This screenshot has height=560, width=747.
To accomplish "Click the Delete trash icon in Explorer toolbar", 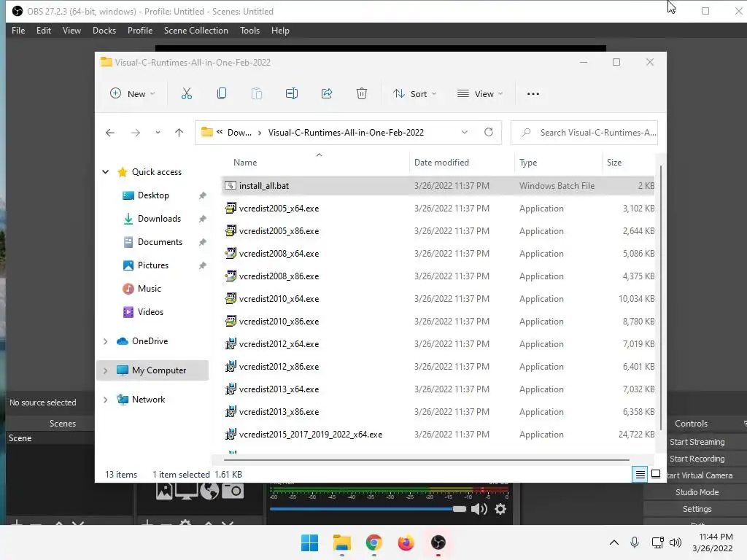I will pyautogui.click(x=362, y=94).
